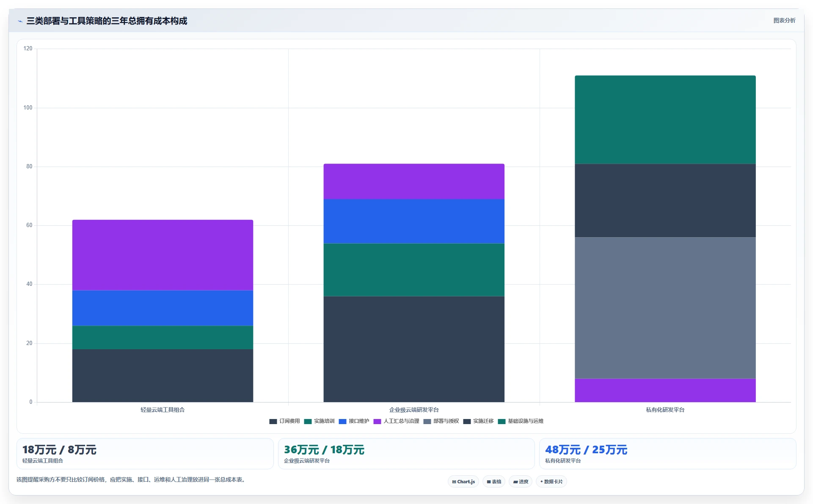This screenshot has width=813, height=504.
Task: Click the 60 y-axis tick label
Action: pos(29,225)
